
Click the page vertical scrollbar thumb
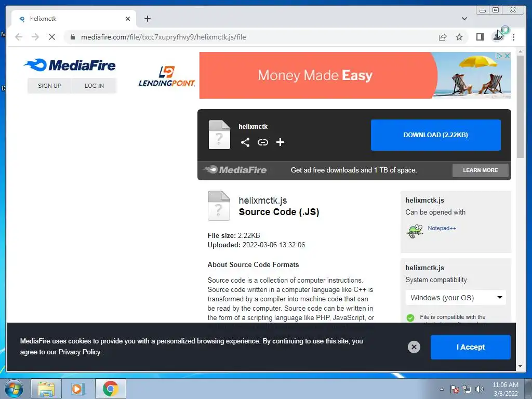(x=520, y=106)
